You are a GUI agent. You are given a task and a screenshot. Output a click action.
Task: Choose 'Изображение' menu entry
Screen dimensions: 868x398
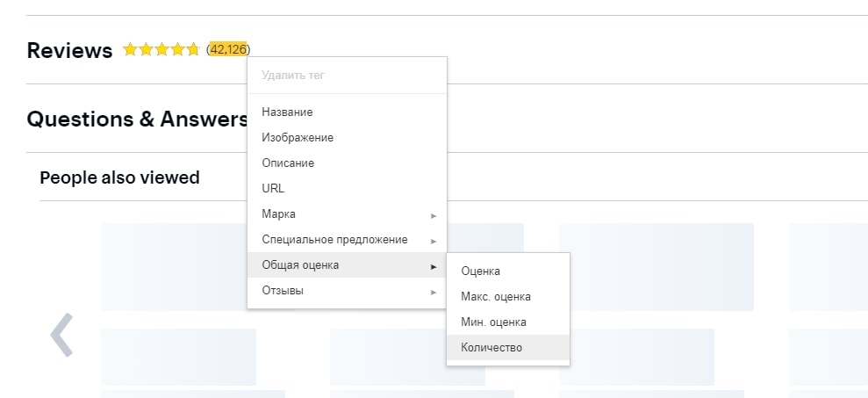[298, 138]
